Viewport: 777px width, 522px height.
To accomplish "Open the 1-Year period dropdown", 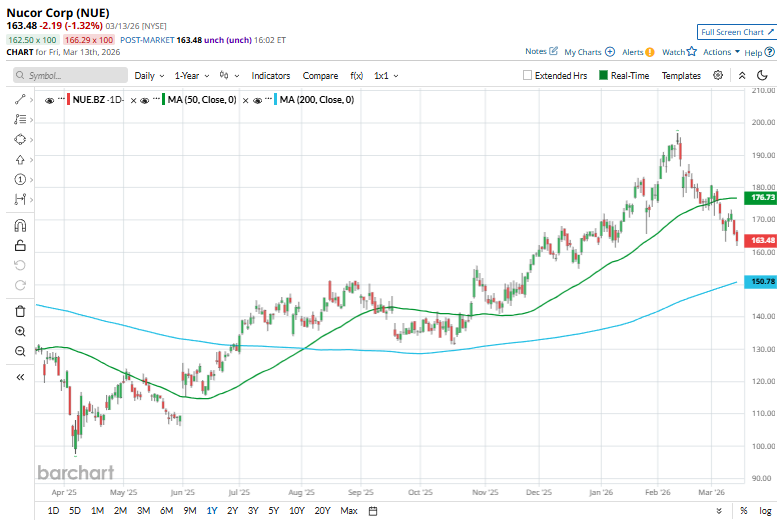I will click(x=192, y=75).
